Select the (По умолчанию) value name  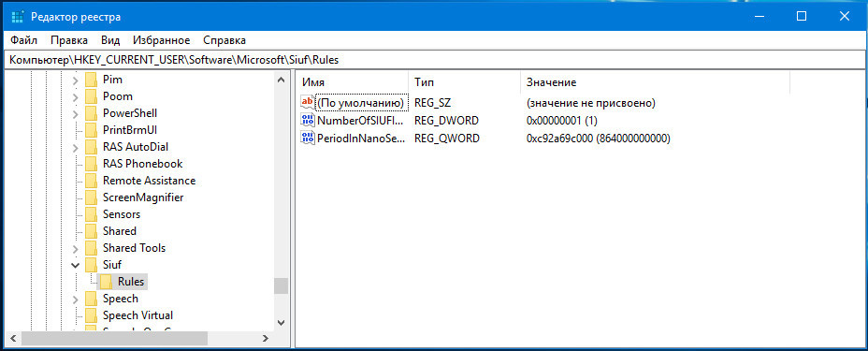(360, 103)
